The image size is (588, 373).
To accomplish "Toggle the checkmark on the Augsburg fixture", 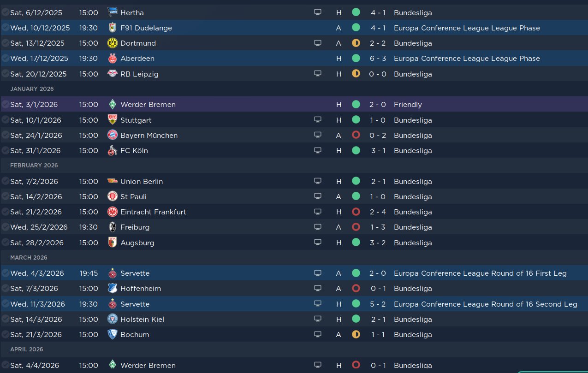I will 6,243.
